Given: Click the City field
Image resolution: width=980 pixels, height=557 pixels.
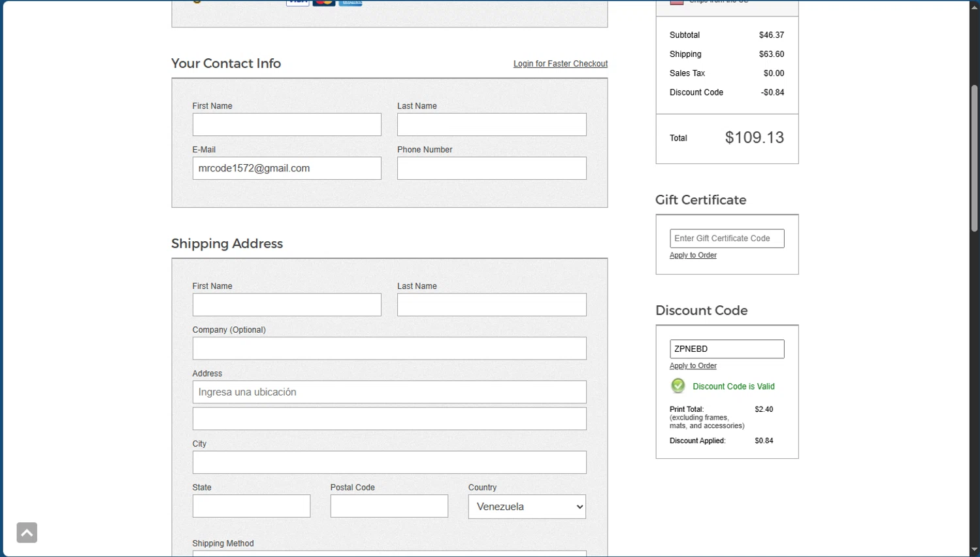Looking at the screenshot, I should point(389,462).
